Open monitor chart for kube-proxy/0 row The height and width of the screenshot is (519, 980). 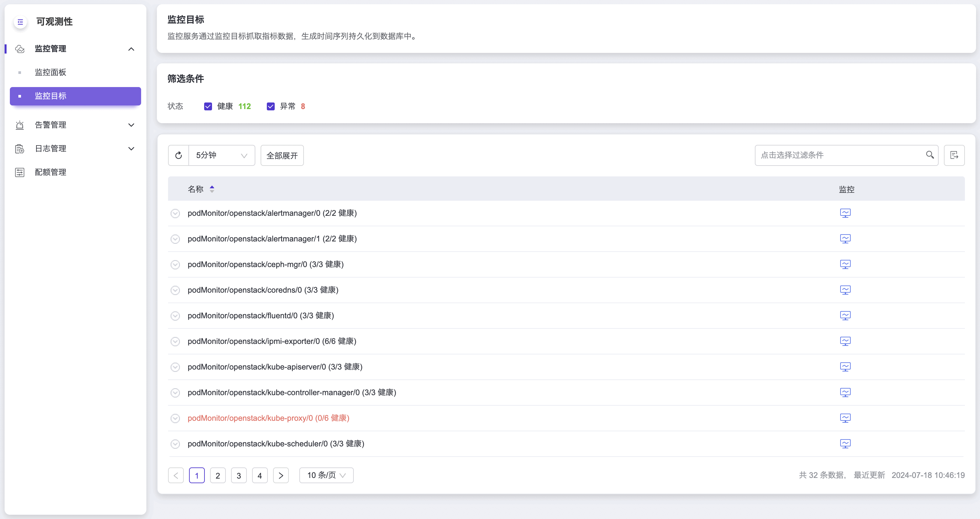click(845, 418)
